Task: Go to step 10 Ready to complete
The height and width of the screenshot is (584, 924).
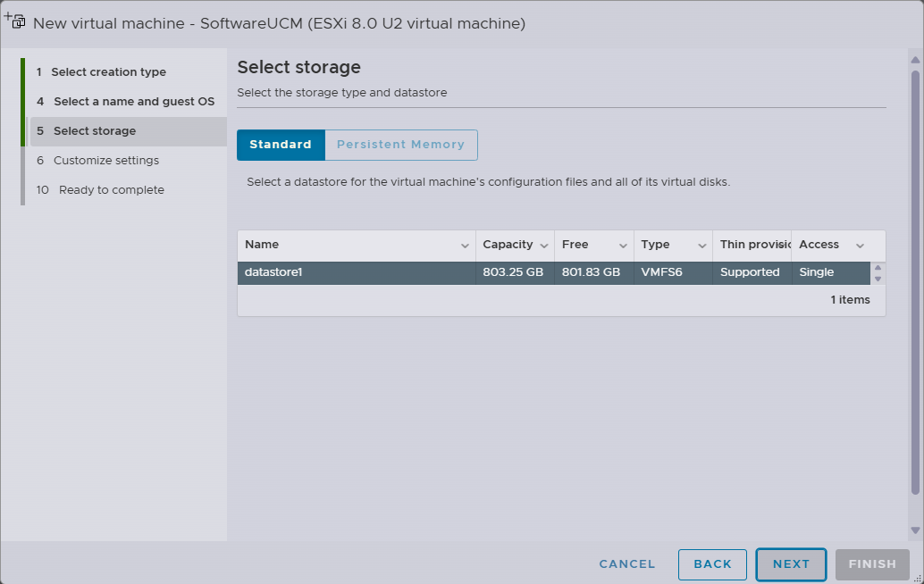Action: (100, 189)
